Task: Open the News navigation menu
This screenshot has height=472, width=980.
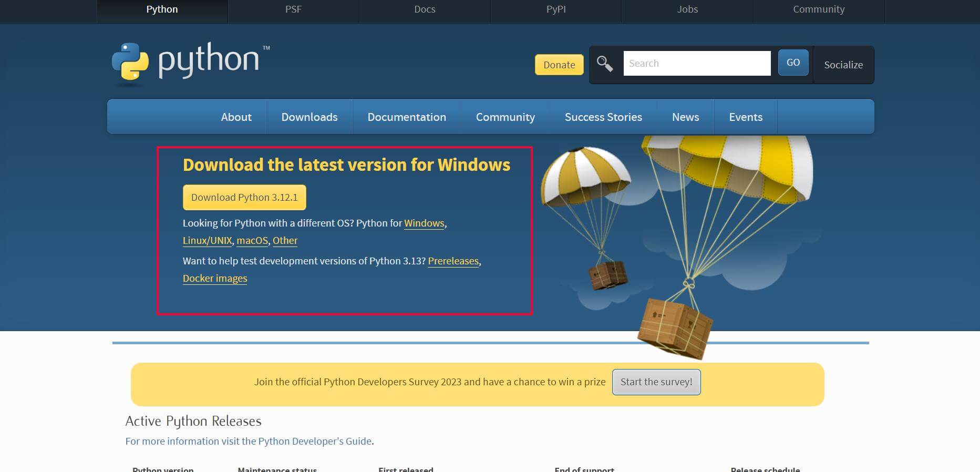Action: pyautogui.click(x=685, y=117)
